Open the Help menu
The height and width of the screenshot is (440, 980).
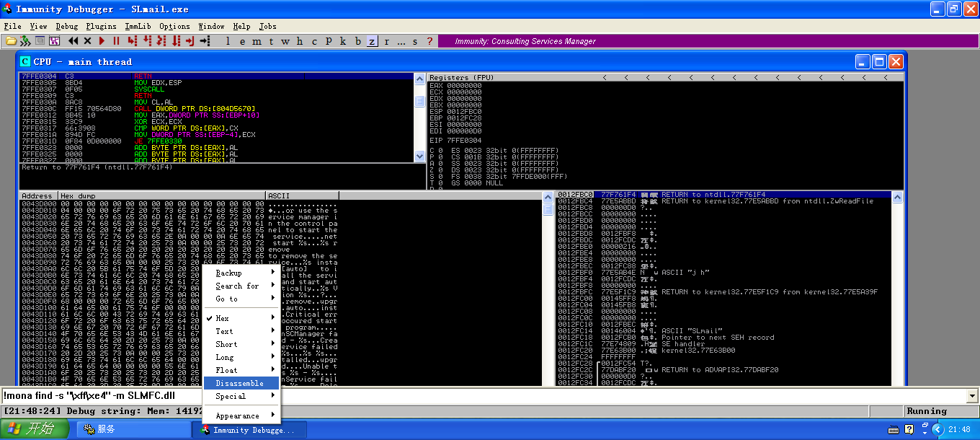click(x=241, y=26)
